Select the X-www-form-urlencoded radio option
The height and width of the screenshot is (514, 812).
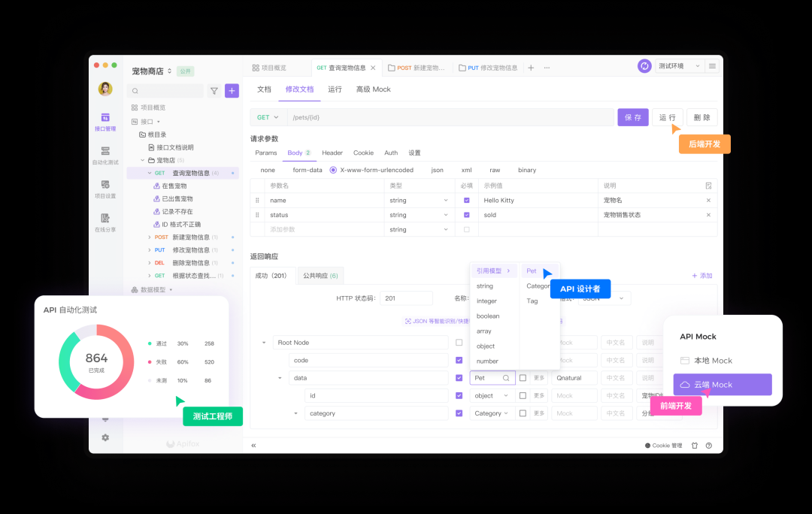click(x=334, y=170)
